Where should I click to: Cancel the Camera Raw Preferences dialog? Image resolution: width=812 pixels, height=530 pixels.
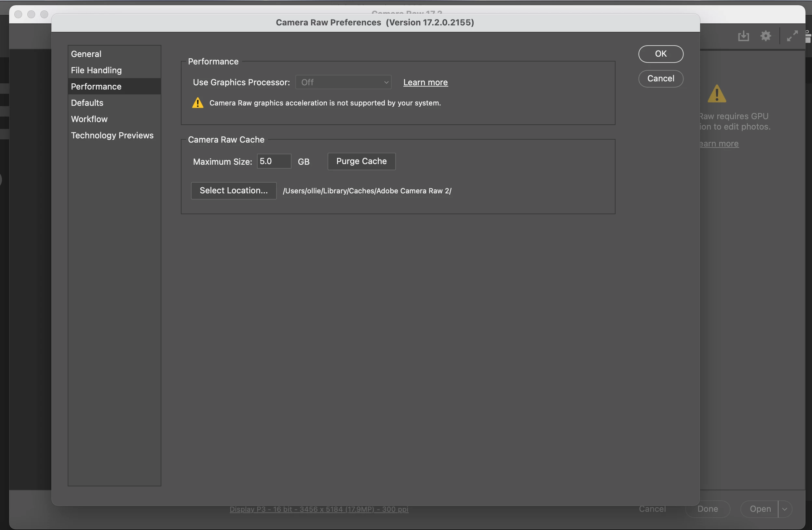pos(660,78)
